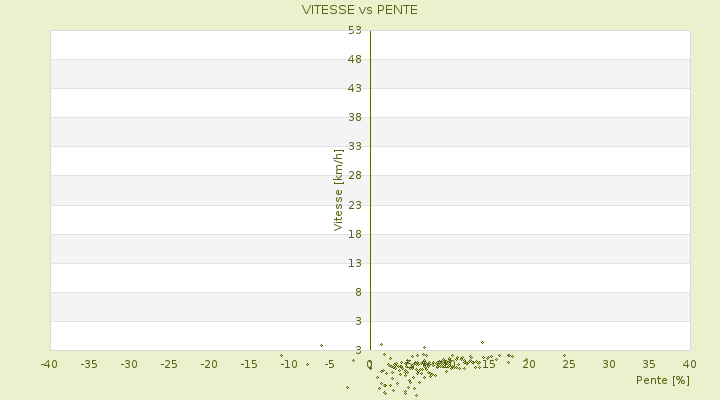Click the 53 tick on the vertical axis
The image size is (720, 400).
354,30
